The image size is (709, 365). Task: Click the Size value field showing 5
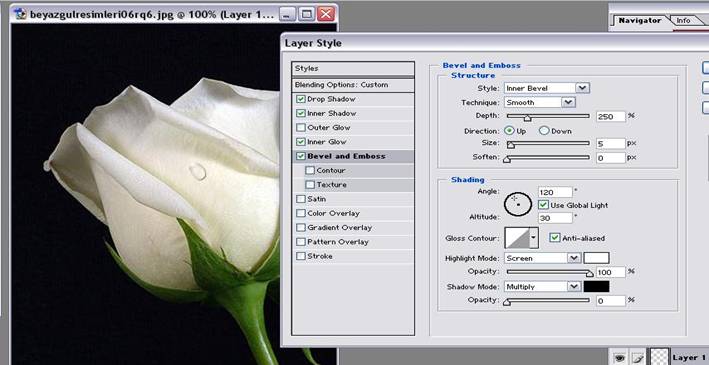click(x=610, y=144)
